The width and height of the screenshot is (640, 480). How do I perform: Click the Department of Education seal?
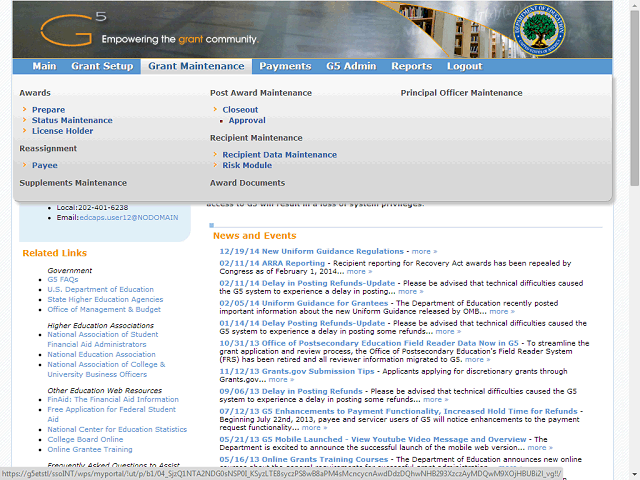pos(580,29)
